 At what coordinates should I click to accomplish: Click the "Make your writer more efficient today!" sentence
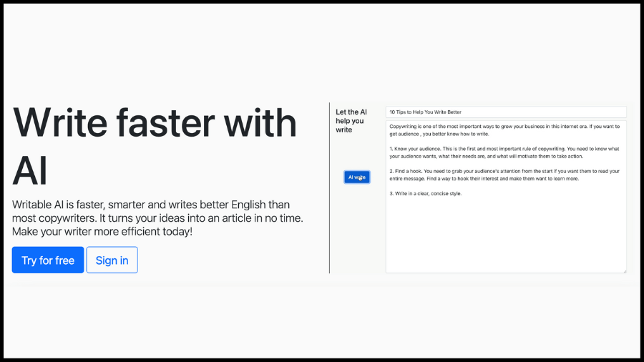[102, 233]
